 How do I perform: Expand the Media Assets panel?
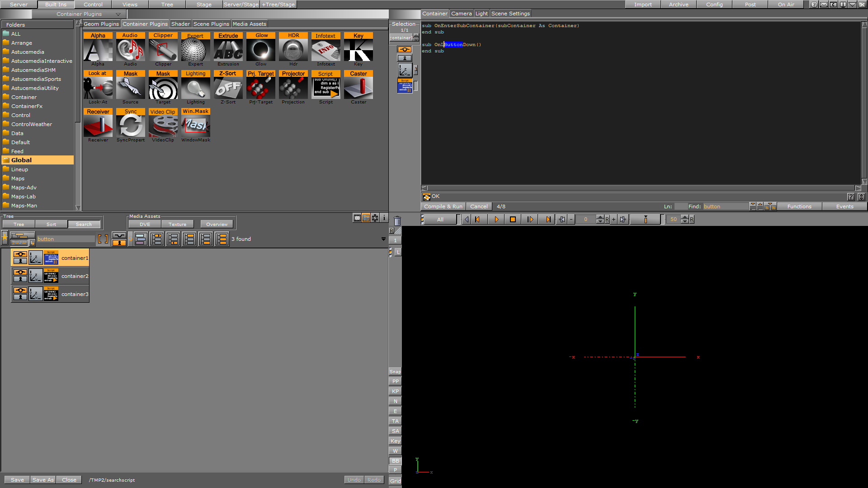click(x=385, y=238)
